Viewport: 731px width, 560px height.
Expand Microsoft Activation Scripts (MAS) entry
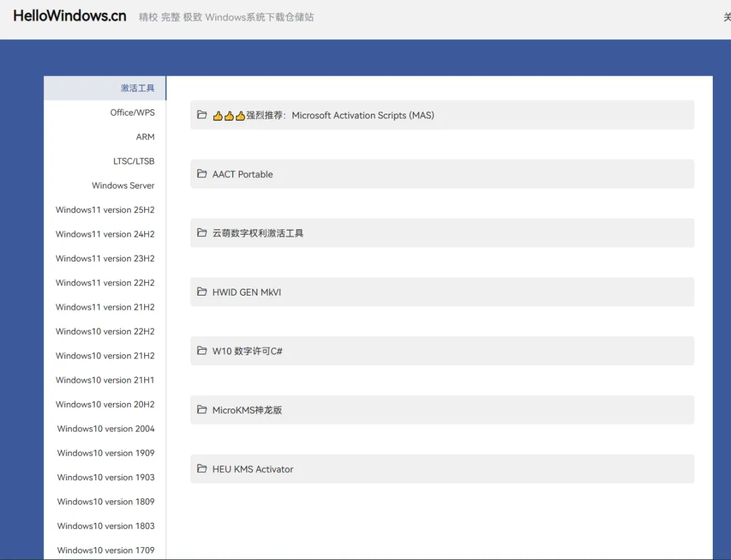442,115
